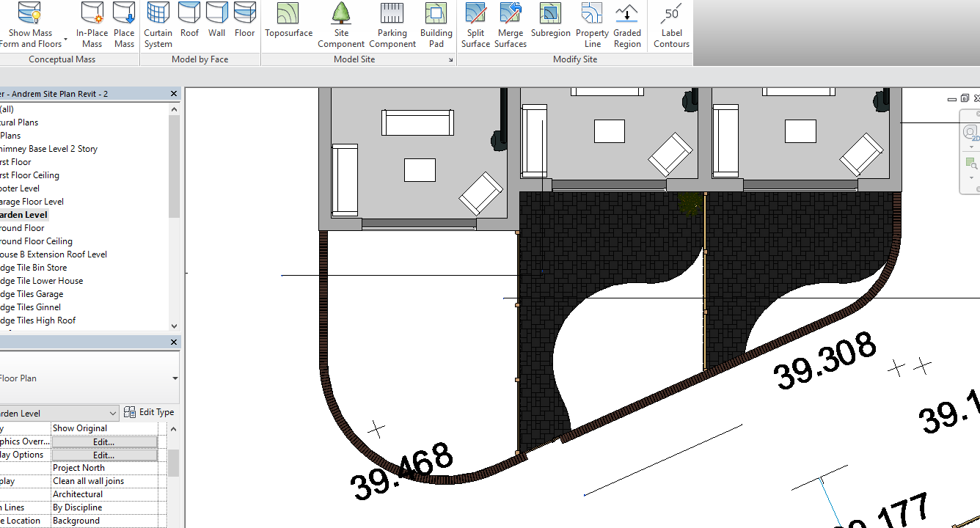The height and width of the screenshot is (528, 980).
Task: Click the Show Mass Form and Floors tool
Action: click(x=31, y=26)
